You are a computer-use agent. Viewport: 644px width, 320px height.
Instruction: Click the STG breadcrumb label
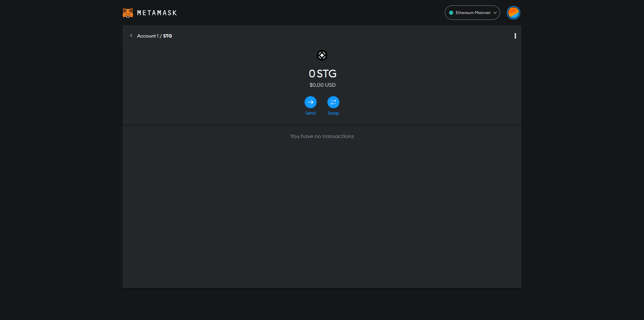167,36
